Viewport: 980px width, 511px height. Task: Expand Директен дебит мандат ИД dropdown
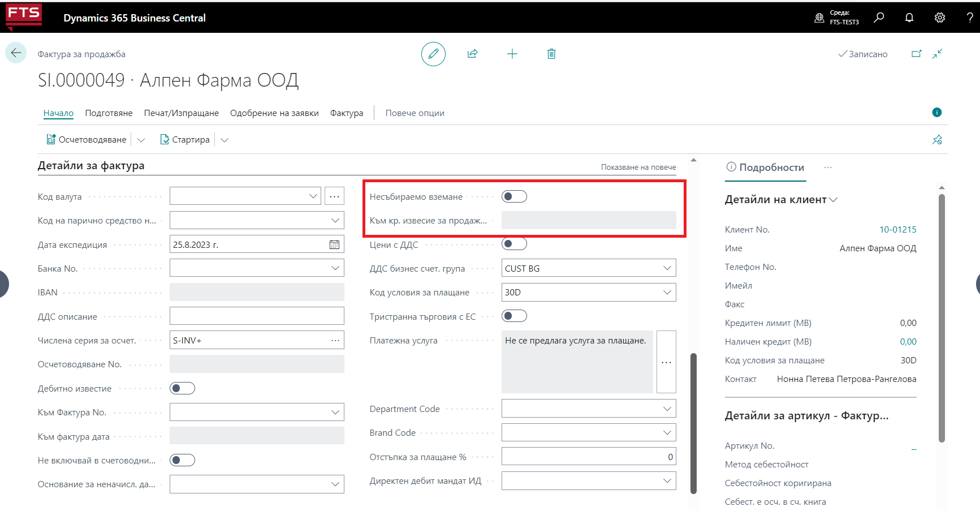coord(667,480)
